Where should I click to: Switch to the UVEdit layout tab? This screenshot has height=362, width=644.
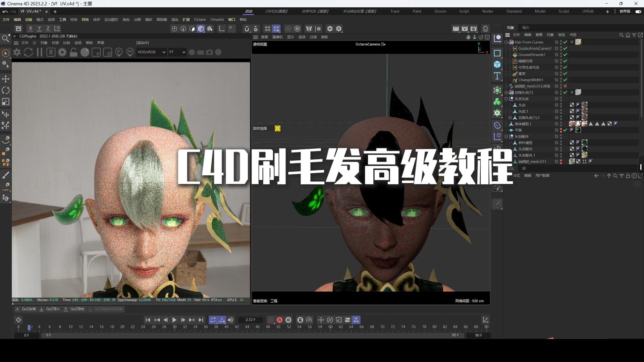588,11
